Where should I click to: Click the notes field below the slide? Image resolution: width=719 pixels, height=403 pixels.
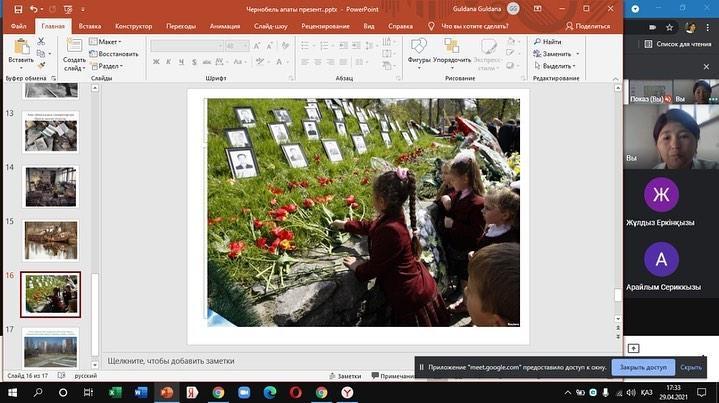pyautogui.click(x=300, y=360)
